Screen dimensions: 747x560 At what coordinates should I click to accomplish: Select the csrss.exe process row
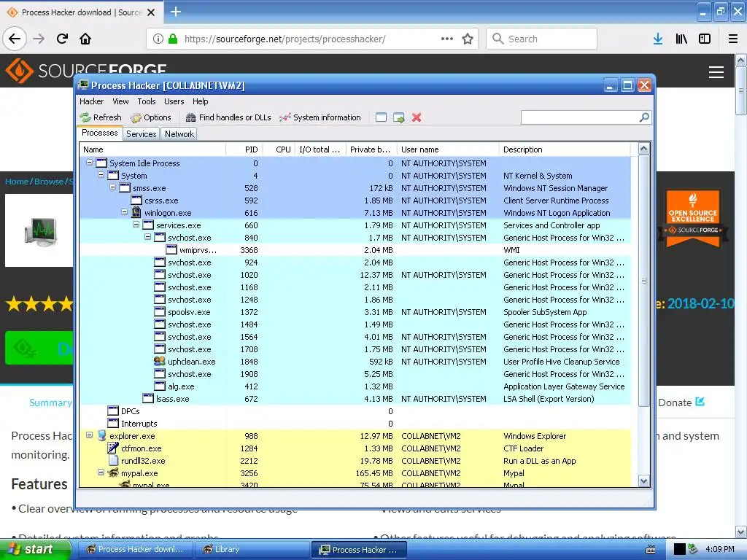(x=355, y=201)
